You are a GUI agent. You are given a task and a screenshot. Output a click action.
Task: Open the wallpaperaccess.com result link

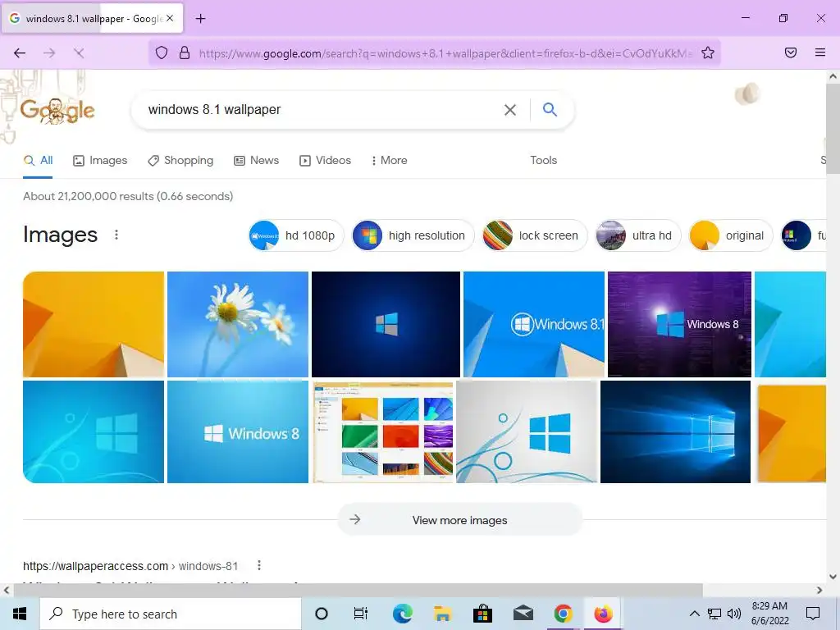pyautogui.click(x=130, y=566)
